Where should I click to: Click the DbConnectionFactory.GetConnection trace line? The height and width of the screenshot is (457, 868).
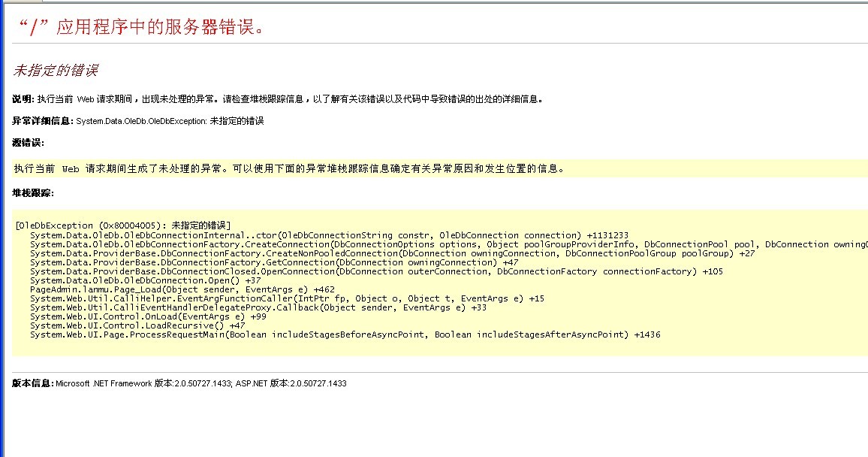[274, 262]
